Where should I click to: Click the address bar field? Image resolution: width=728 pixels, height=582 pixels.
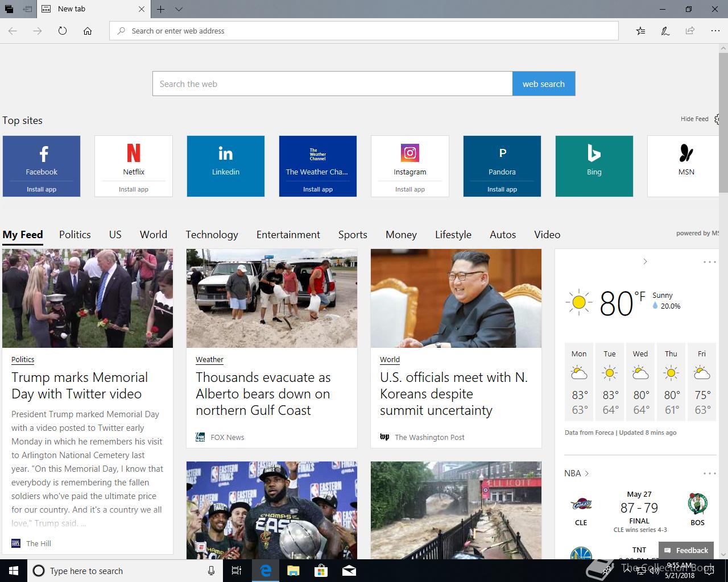tap(364, 31)
